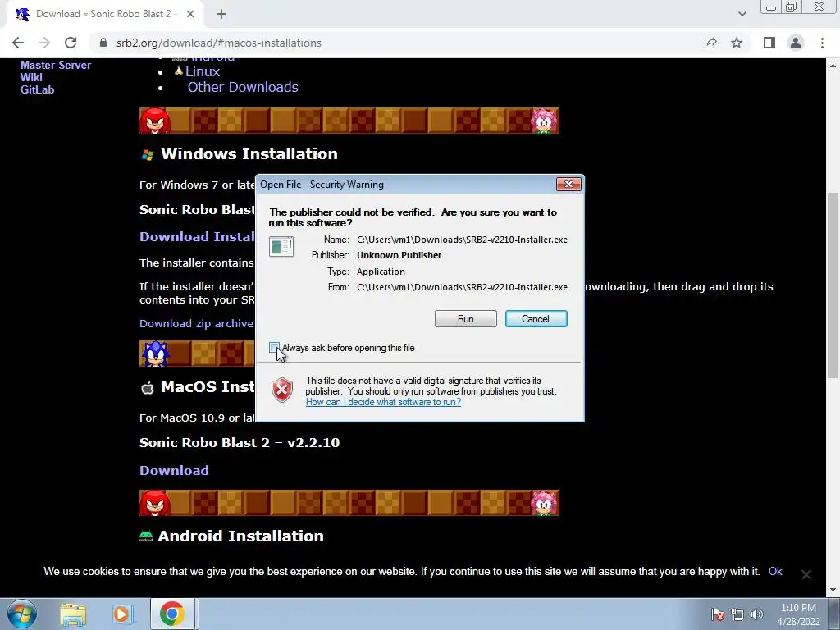Click scrollbar down arrow

[833, 591]
